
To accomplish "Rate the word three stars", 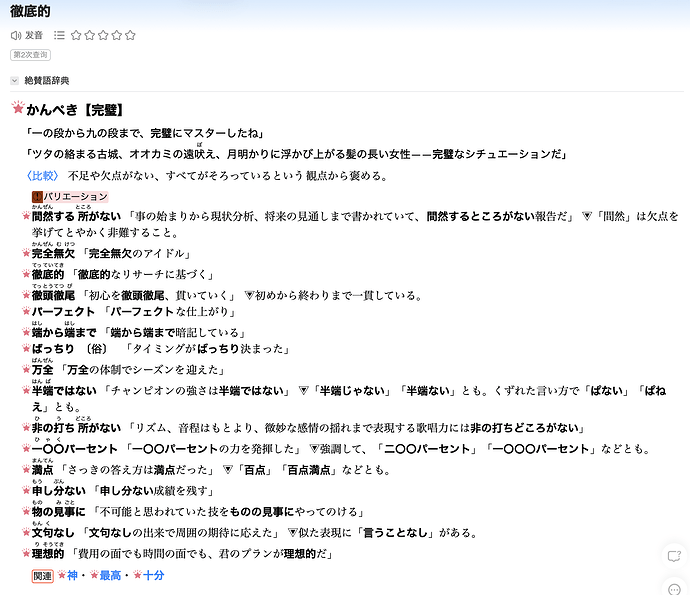I will coord(103,35).
